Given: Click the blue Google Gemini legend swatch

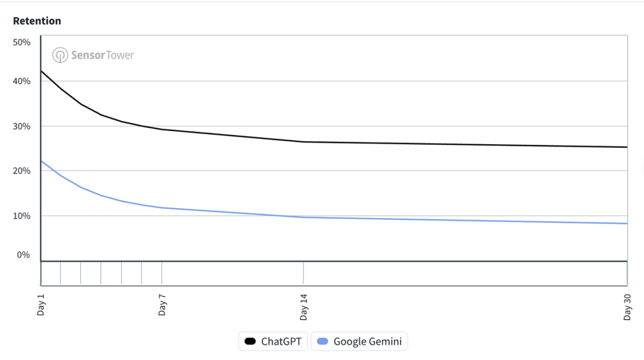Looking at the screenshot, I should click(x=323, y=342).
